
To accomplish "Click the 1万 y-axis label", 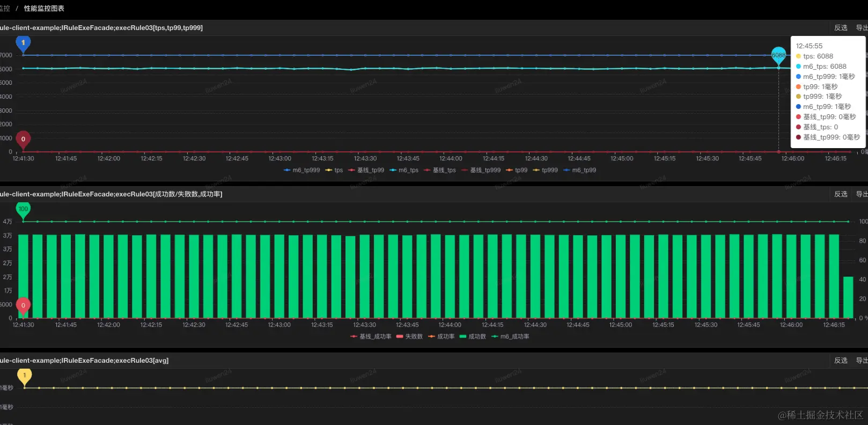I will click(x=8, y=291).
